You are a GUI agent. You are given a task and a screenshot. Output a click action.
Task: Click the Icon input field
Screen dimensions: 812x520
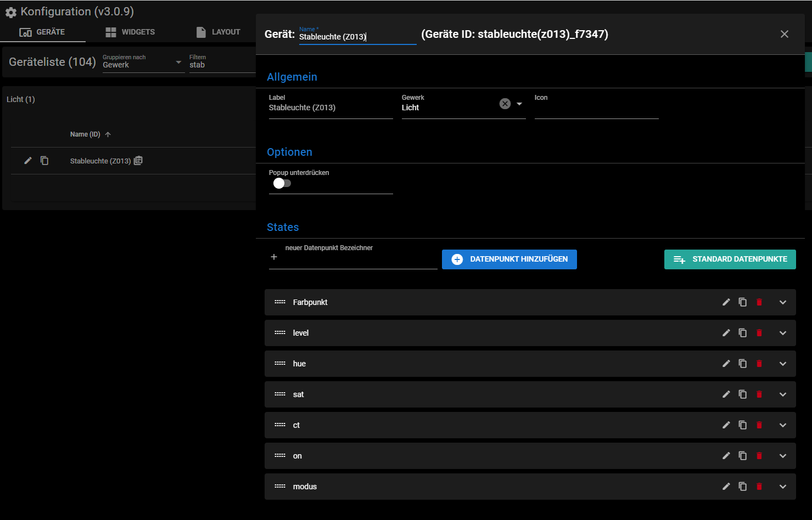[596, 108]
